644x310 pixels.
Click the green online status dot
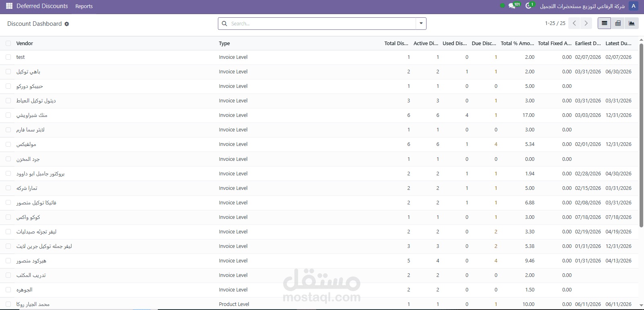pos(502,6)
